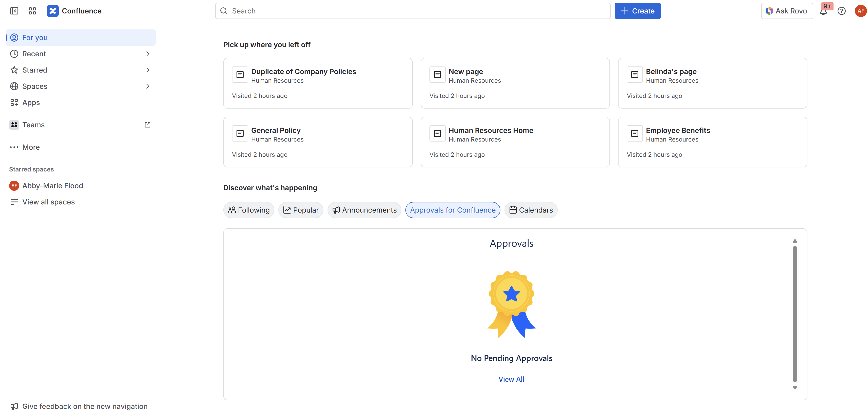Expand the Recent section chevron

(x=148, y=54)
